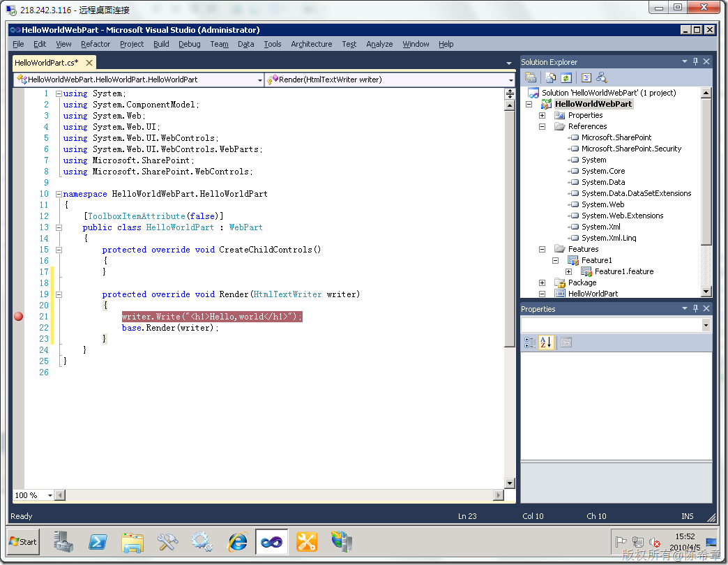Open Properties panel object dropdown
The image size is (728, 565).
pos(706,326)
